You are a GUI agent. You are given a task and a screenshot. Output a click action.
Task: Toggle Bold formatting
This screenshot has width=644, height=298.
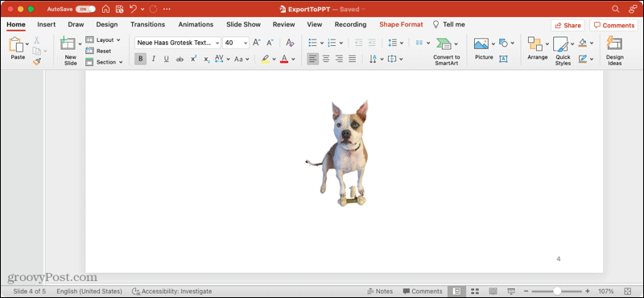(140, 59)
